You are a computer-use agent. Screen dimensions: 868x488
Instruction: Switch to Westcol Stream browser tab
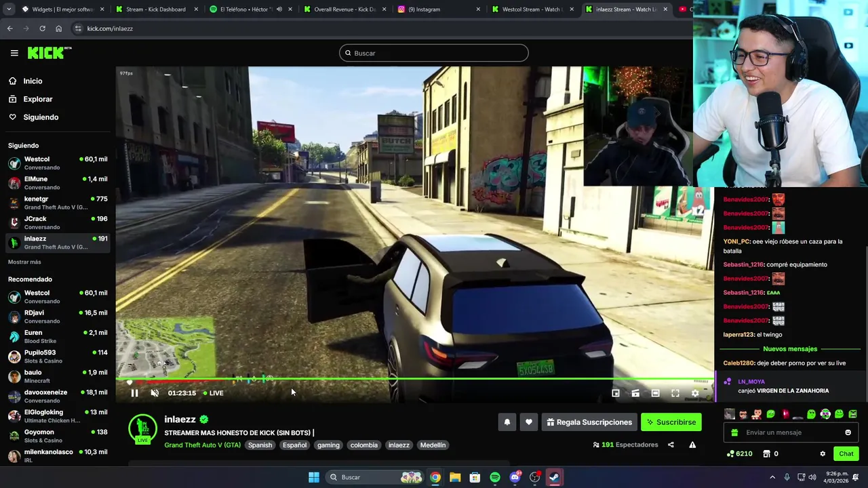click(531, 9)
